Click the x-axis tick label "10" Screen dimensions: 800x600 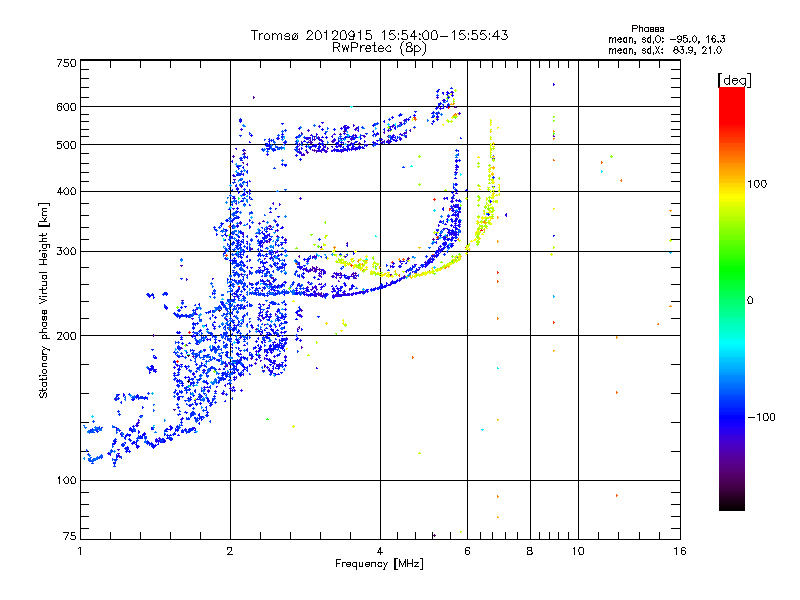tap(578, 551)
